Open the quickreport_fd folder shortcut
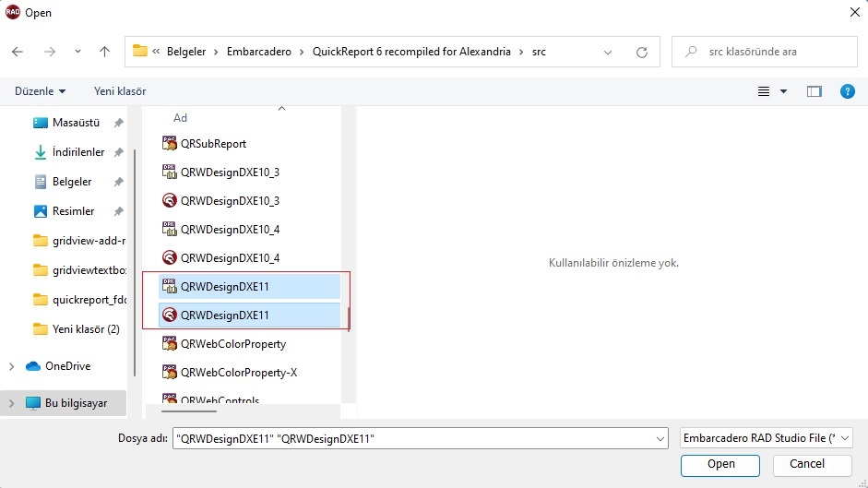The height and width of the screenshot is (488, 868). tap(79, 300)
